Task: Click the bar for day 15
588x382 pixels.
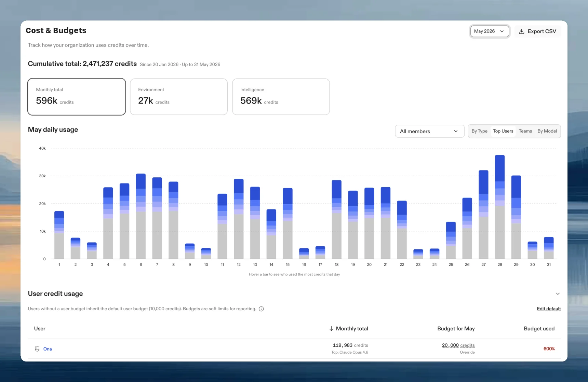Action: (288, 223)
